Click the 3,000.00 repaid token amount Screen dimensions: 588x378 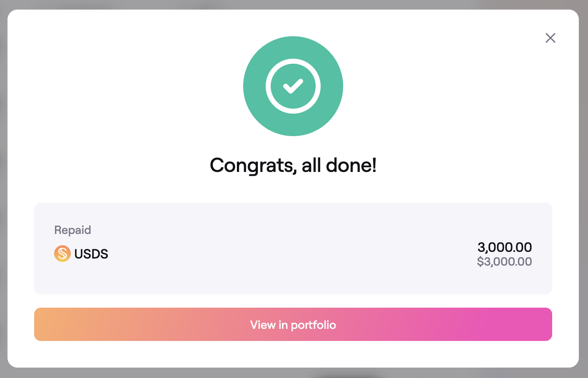coord(504,247)
